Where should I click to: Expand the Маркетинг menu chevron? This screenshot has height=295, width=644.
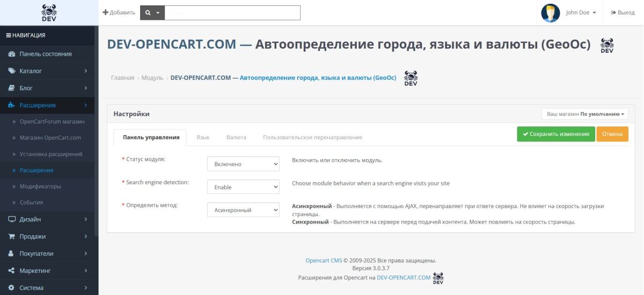pos(86,271)
